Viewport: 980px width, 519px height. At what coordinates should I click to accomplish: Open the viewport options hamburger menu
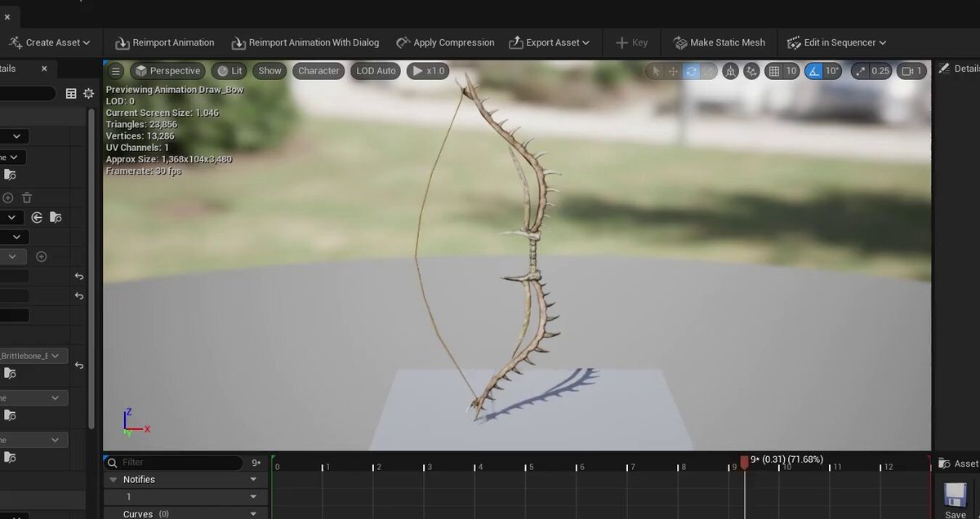tap(116, 71)
